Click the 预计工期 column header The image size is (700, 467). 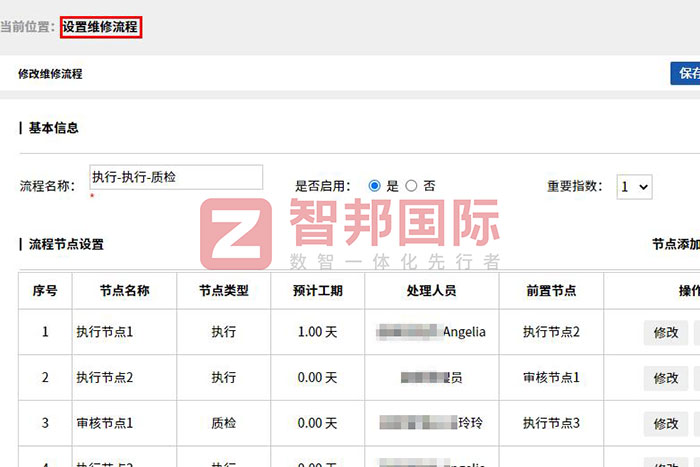(x=318, y=291)
